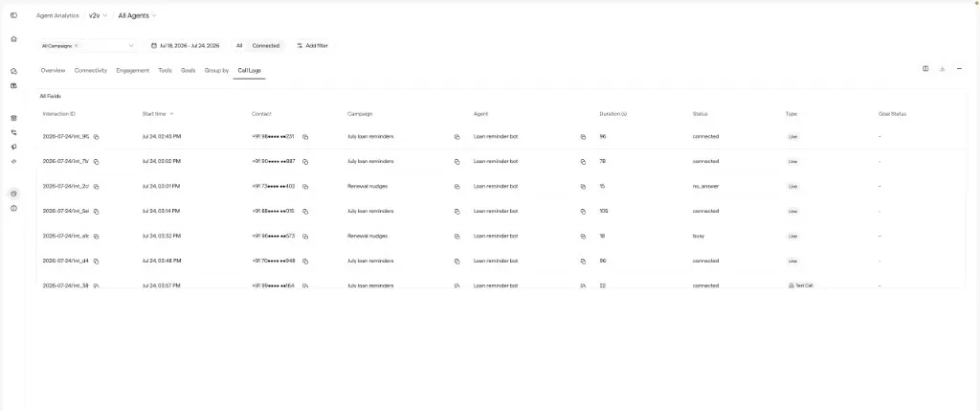Image resolution: width=980 pixels, height=411 pixels.
Task: Download call logs with the download icon
Action: tap(942, 69)
